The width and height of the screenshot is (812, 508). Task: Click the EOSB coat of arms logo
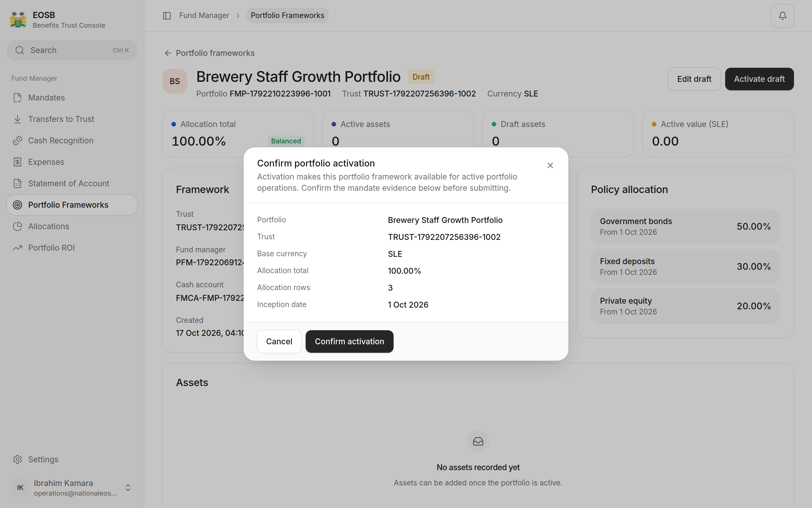tap(18, 20)
